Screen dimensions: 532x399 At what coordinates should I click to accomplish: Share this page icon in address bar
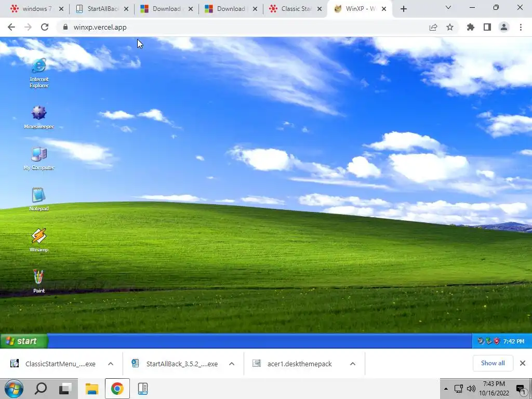(x=433, y=27)
